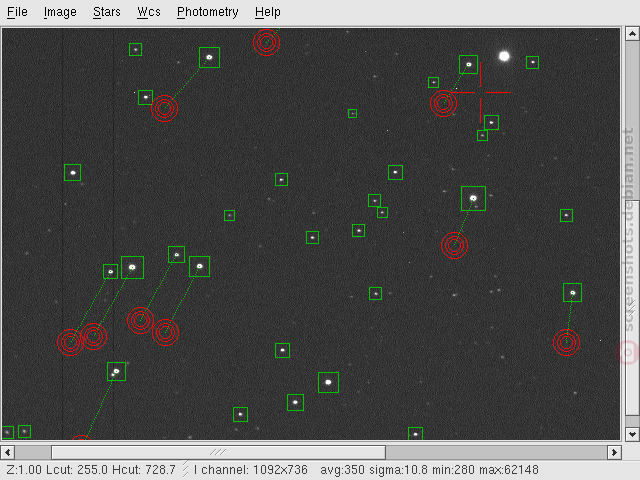The image size is (640, 480).
Task: Click the vertical scrollbar thumb
Action: [x=632, y=307]
